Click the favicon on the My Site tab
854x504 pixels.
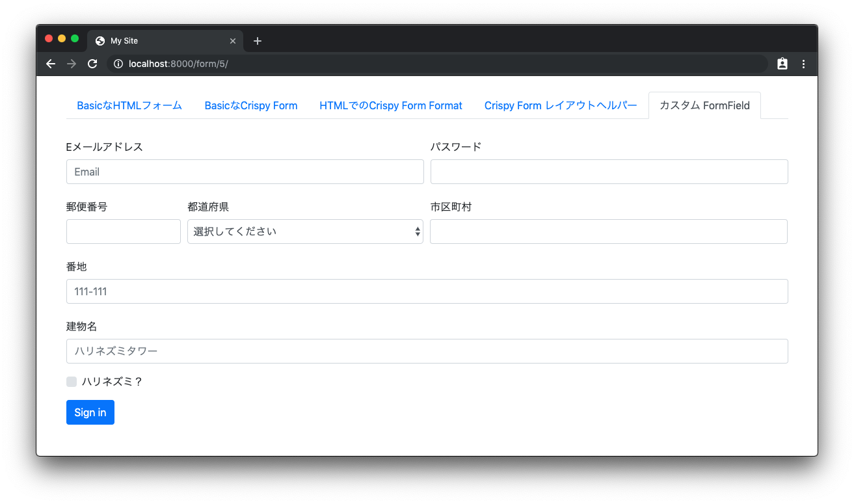[100, 40]
